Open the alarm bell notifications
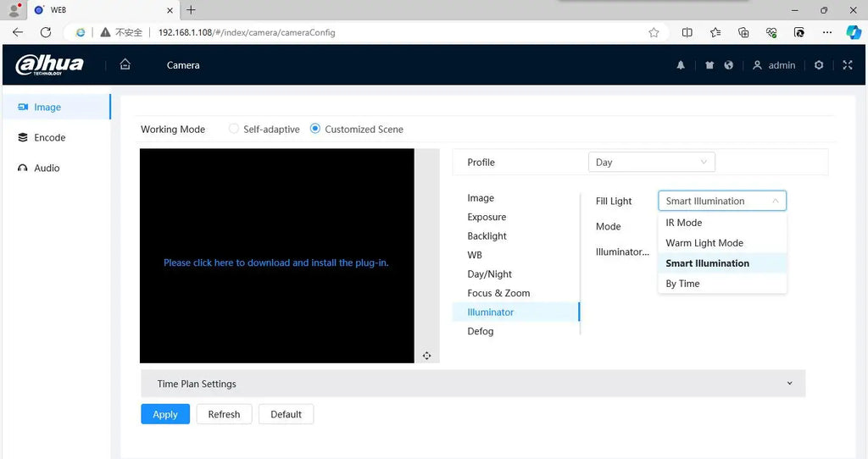The width and height of the screenshot is (868, 459). click(681, 65)
